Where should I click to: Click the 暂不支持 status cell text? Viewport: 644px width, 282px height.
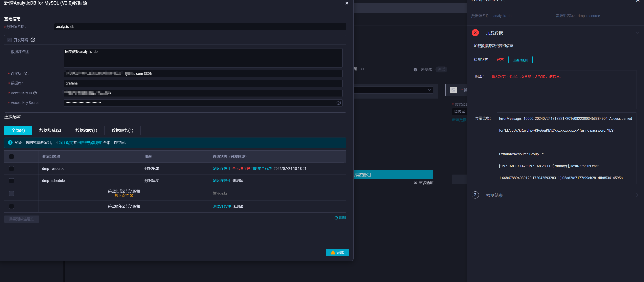pos(220,193)
